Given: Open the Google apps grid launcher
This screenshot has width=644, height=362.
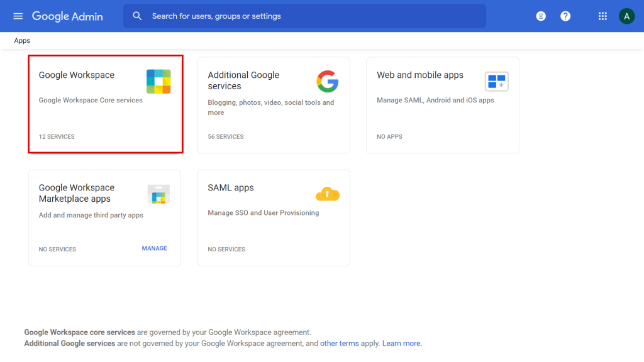Looking at the screenshot, I should point(602,16).
